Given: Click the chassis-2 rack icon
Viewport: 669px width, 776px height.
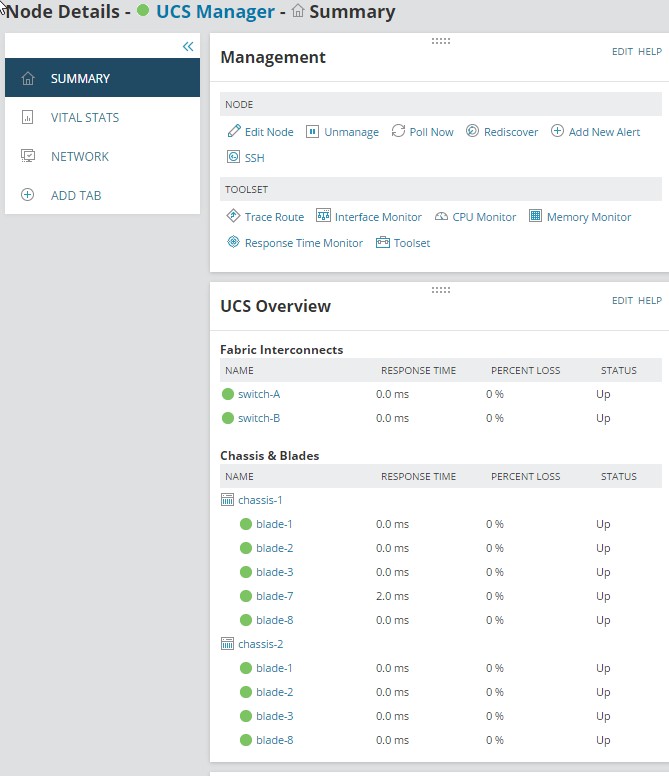Looking at the screenshot, I should [227, 644].
